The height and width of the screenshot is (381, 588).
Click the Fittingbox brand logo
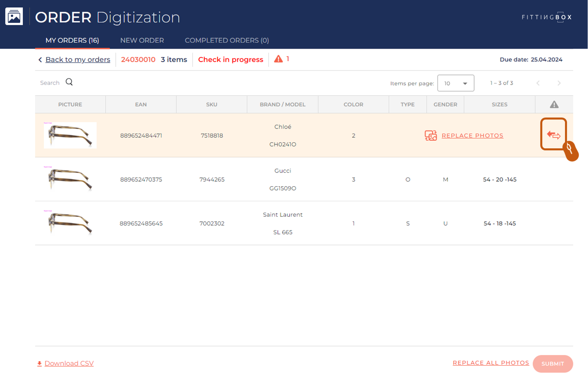coord(546,17)
